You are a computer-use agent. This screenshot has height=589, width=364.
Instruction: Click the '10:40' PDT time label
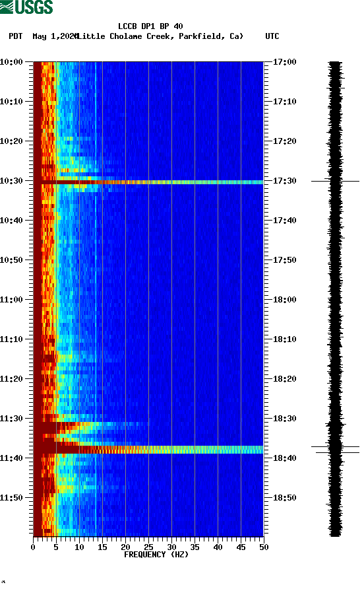click(12, 220)
